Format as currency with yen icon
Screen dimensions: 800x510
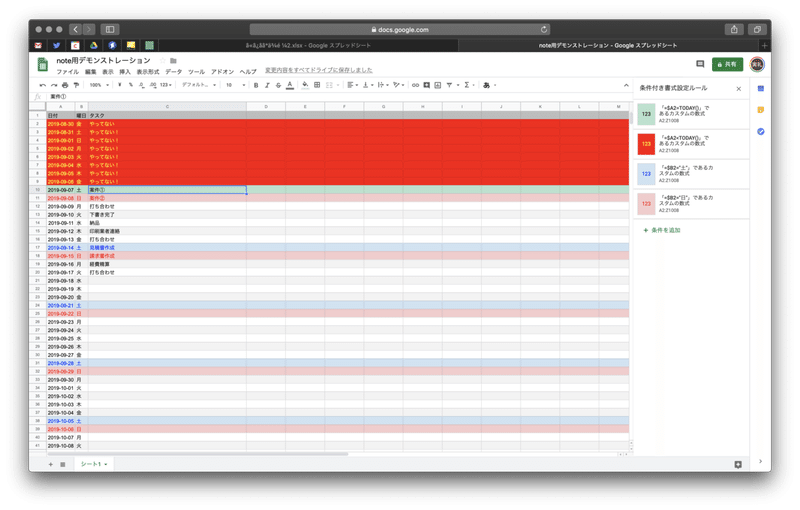click(119, 85)
